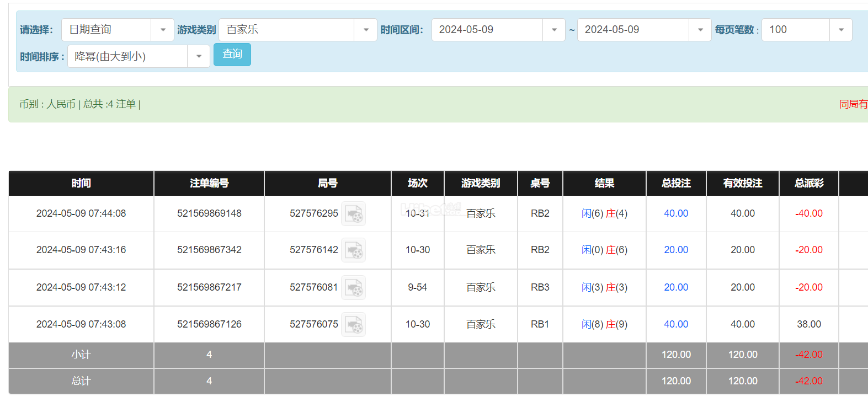Click the 桌号 column header
Screen dimensions: 868x418
pyautogui.click(x=540, y=183)
